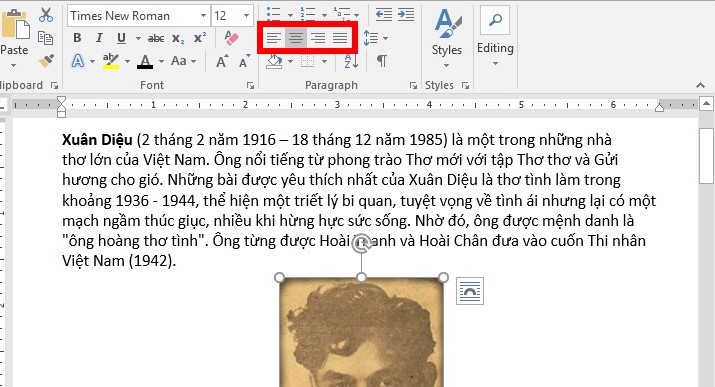Open the font size dropdown arrow
This screenshot has height=387, width=715.
(247, 16)
